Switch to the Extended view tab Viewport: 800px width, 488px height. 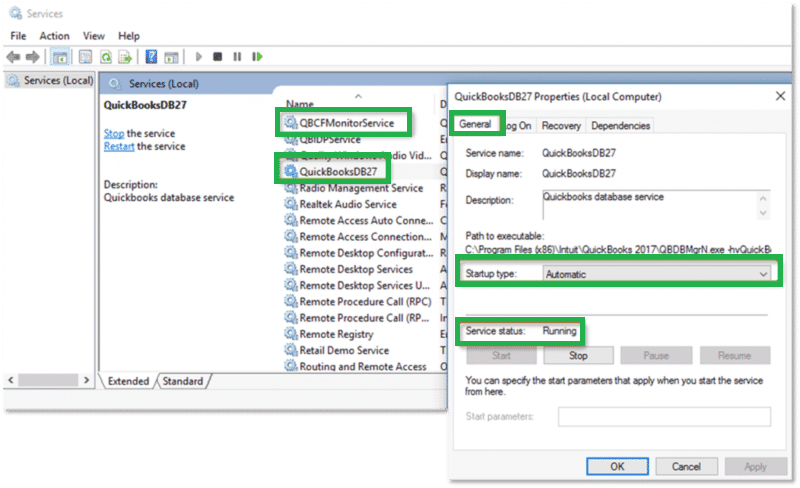click(x=129, y=381)
